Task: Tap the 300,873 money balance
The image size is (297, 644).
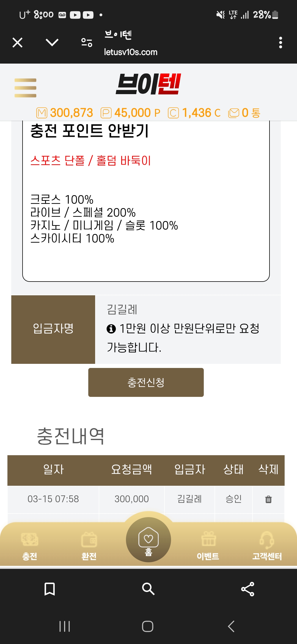Action: click(71, 113)
